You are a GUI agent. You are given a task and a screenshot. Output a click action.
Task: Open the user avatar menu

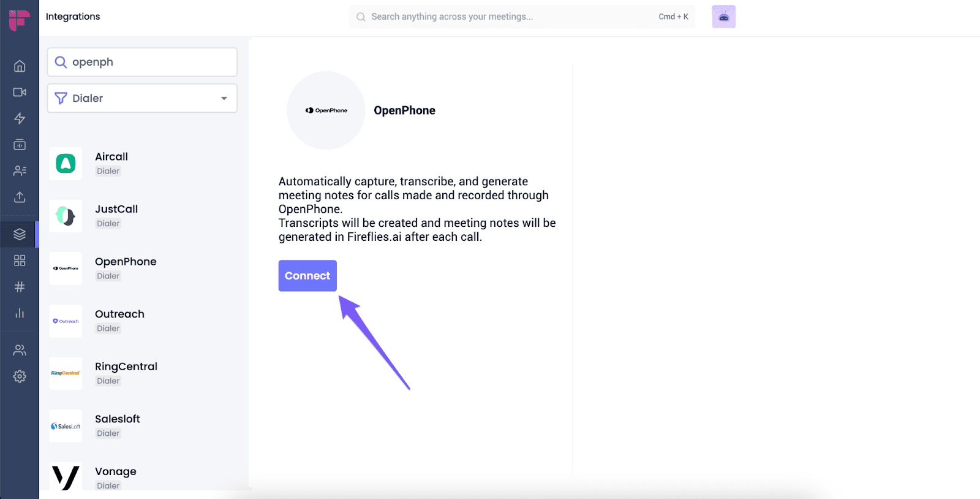723,17
